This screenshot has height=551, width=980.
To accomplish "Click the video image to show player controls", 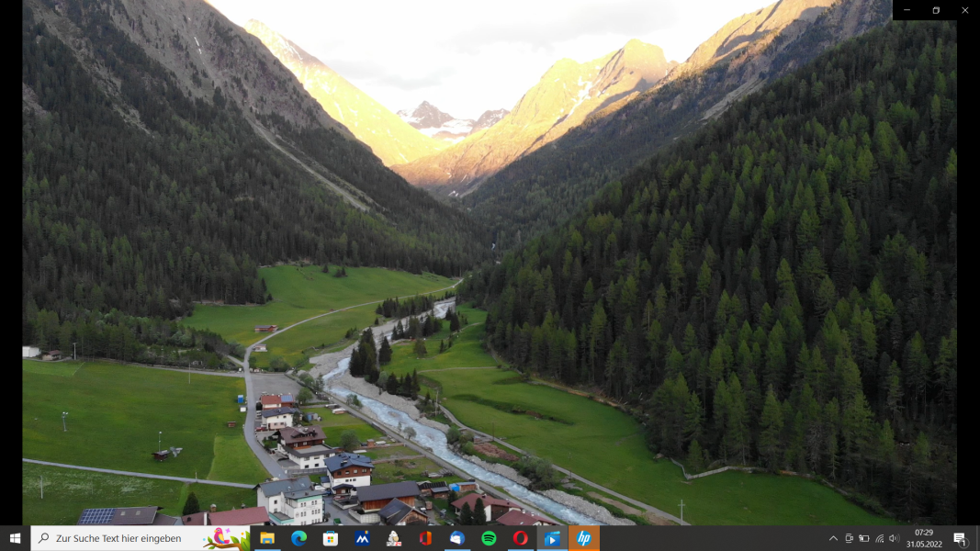I will point(490,275).
